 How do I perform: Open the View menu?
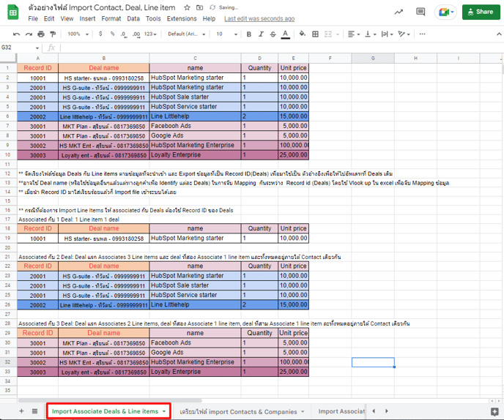[x=67, y=18]
